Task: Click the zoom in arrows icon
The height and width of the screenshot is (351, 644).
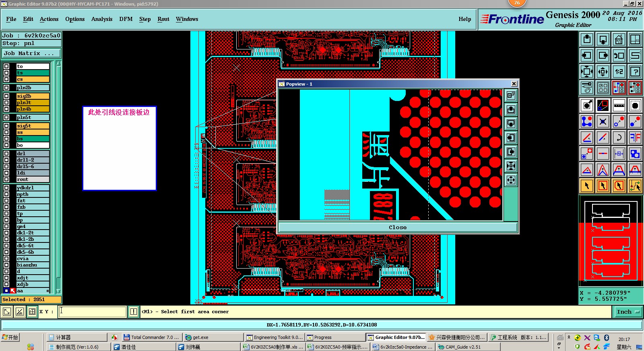Action: 587,72
